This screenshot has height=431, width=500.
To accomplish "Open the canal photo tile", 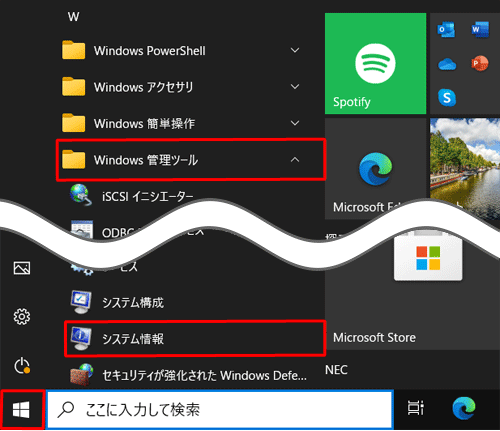I will 465,168.
